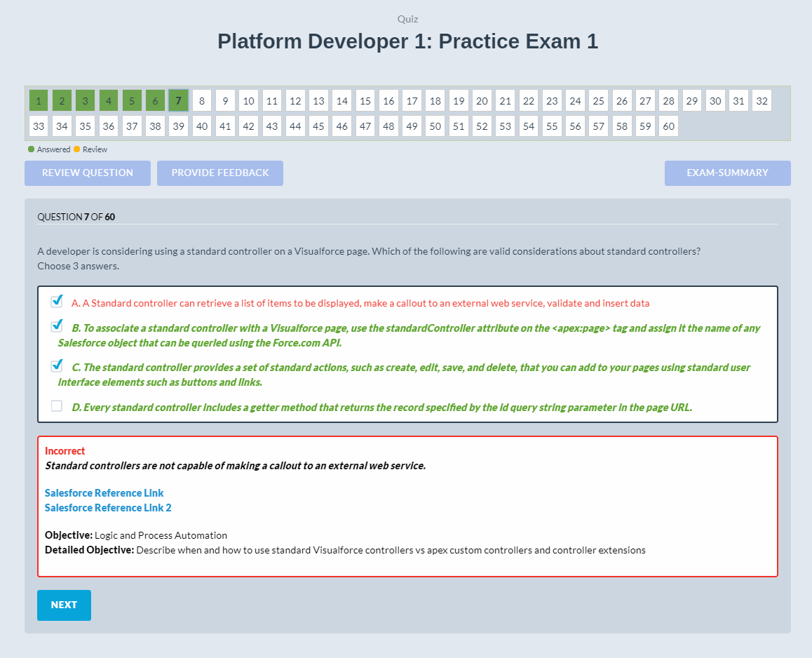Viewport: 812px width, 658px height.
Task: Click the NEXT button
Action: (64, 605)
